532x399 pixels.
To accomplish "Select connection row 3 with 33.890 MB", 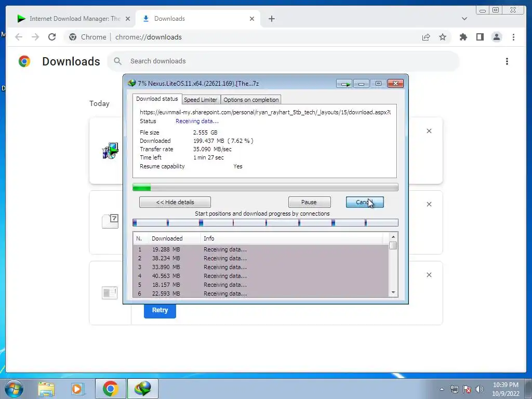I will coord(261,267).
